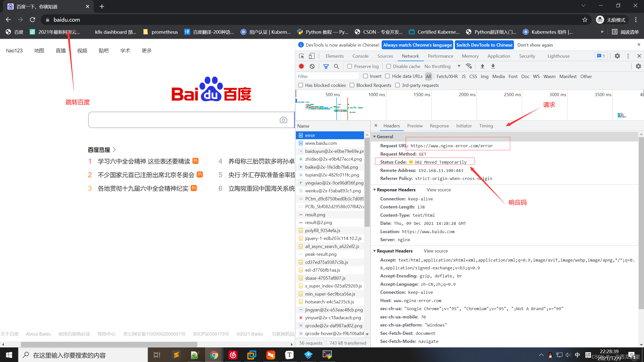Enable Disable cache checkbox
Viewport: 644px width, 362px height.
click(388, 66)
